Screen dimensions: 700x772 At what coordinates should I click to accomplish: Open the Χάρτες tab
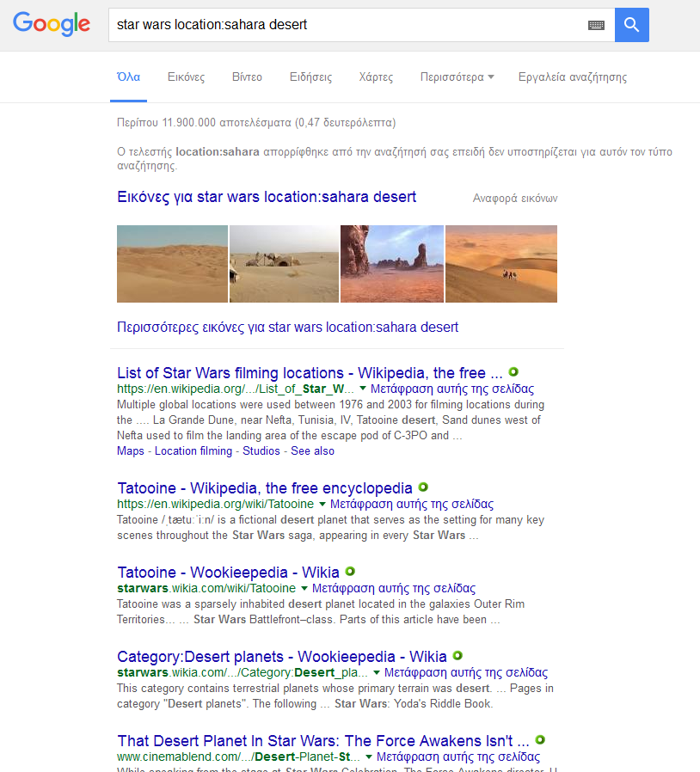coord(376,77)
